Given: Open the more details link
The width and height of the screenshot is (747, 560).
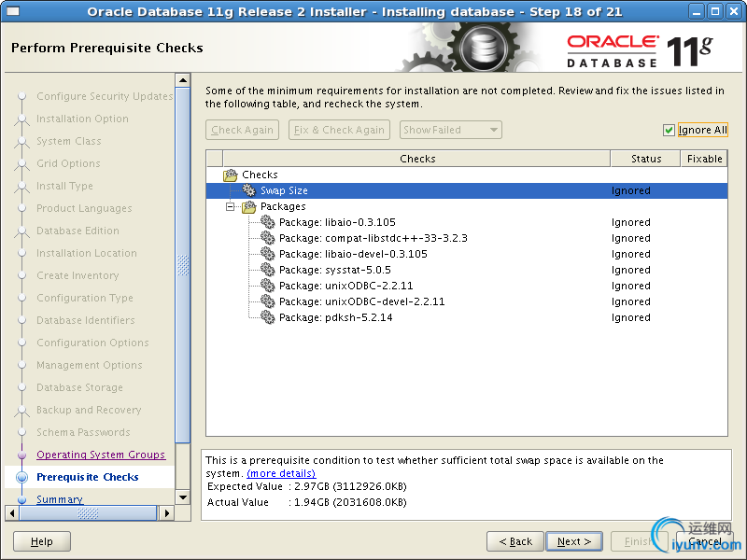Looking at the screenshot, I should point(281,473).
